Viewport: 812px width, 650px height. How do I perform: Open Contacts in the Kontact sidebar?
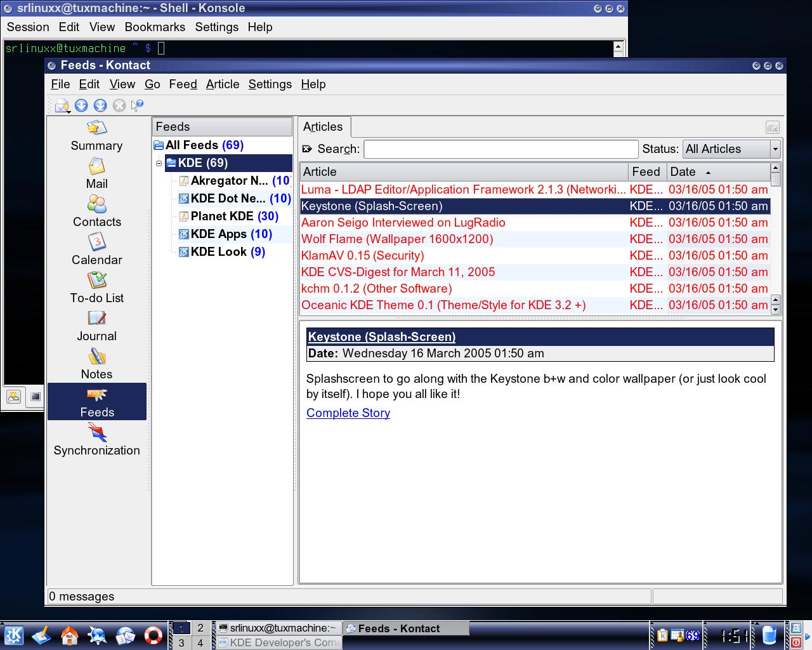pyautogui.click(x=96, y=212)
